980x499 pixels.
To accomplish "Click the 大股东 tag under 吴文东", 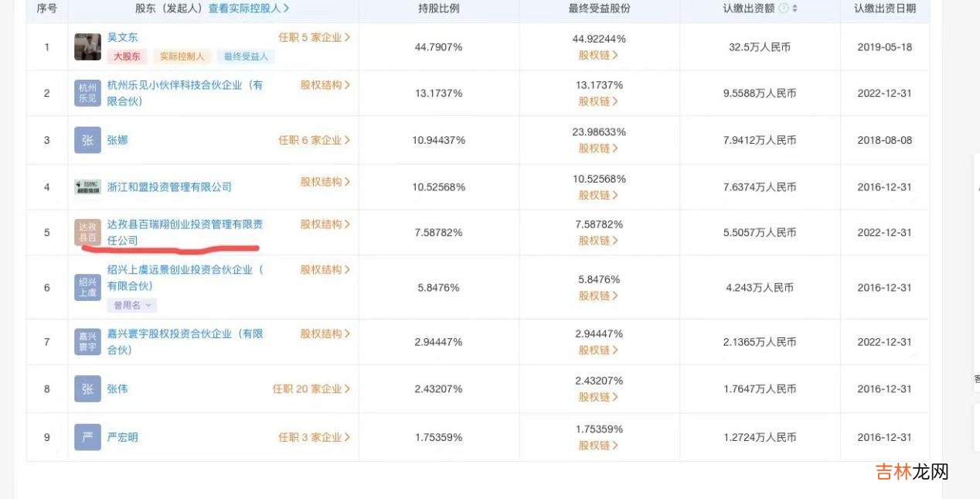I will pyautogui.click(x=128, y=56).
